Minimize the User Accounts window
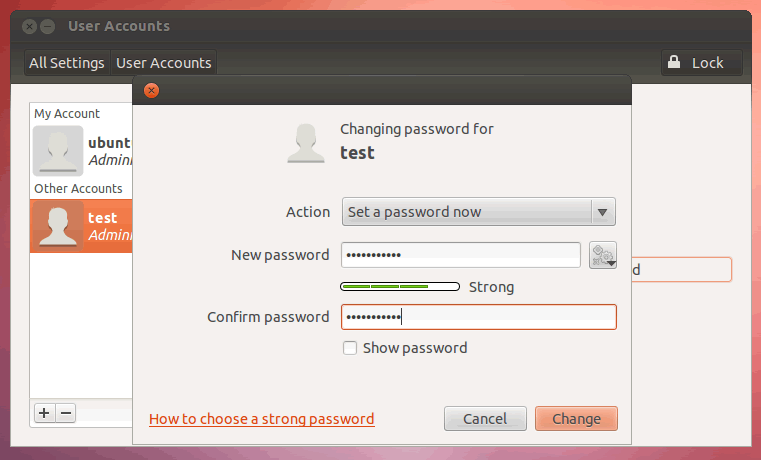 tap(47, 26)
